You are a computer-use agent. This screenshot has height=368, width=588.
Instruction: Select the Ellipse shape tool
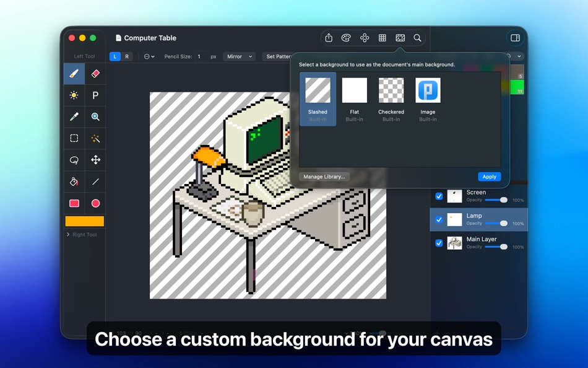tap(95, 203)
